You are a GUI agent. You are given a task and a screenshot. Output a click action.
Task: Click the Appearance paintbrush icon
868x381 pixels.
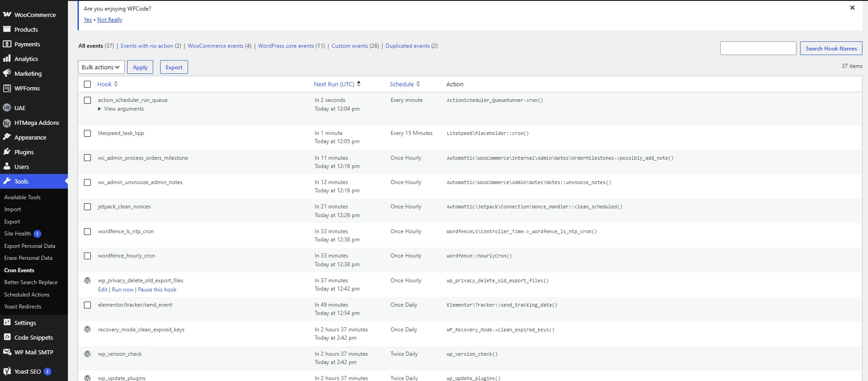pos(7,137)
